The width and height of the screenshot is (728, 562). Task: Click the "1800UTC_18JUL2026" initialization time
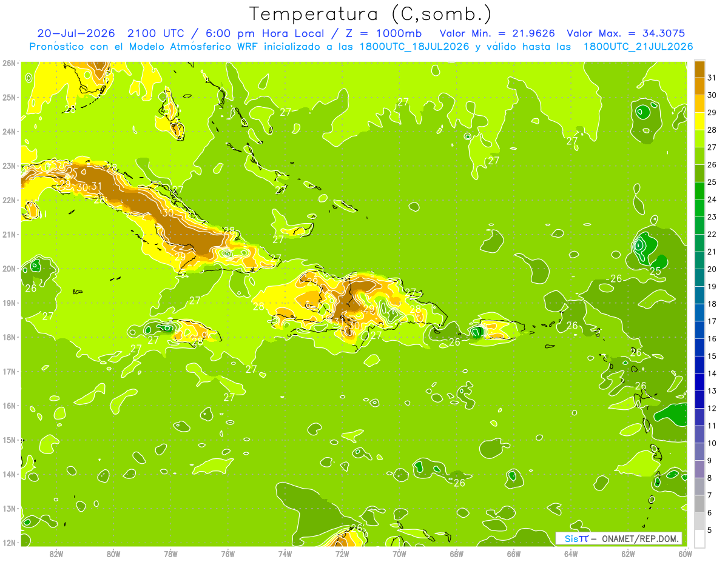click(414, 47)
